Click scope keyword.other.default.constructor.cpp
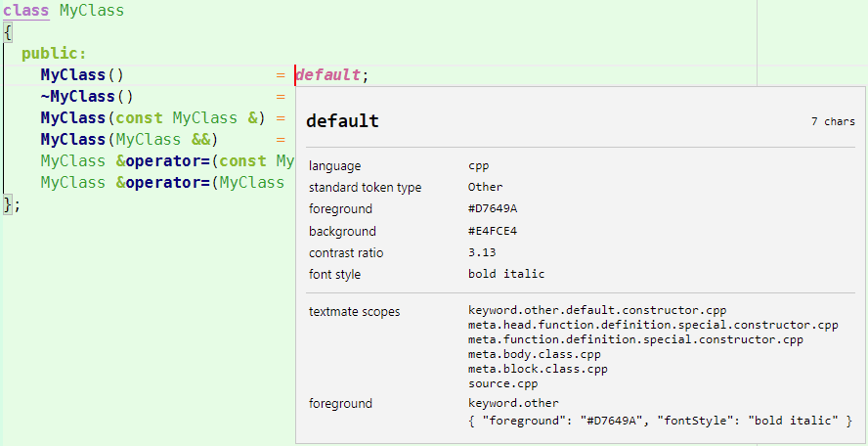This screenshot has width=868, height=446. coord(597,310)
